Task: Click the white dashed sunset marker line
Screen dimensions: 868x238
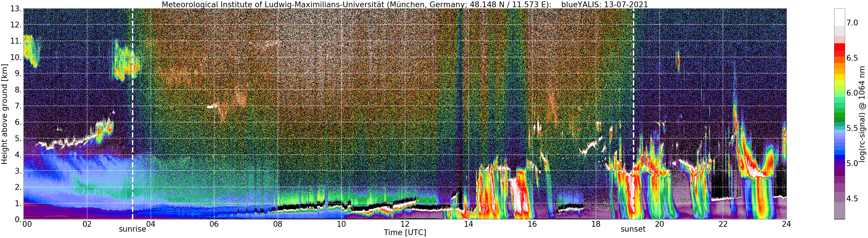Action: [633, 114]
